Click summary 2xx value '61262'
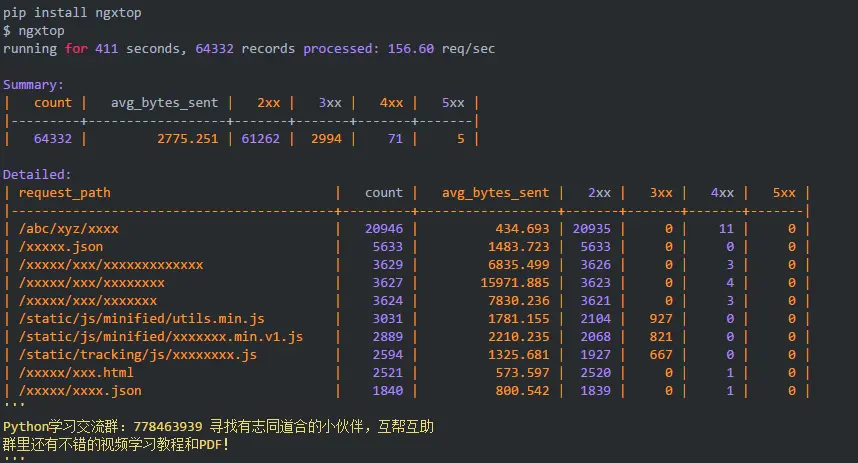 pos(260,139)
